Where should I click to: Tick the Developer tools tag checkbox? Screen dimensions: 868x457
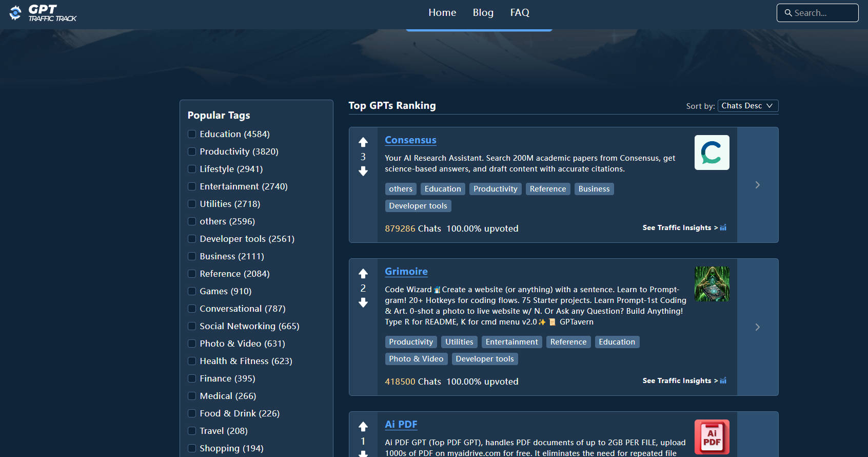pyautogui.click(x=192, y=239)
